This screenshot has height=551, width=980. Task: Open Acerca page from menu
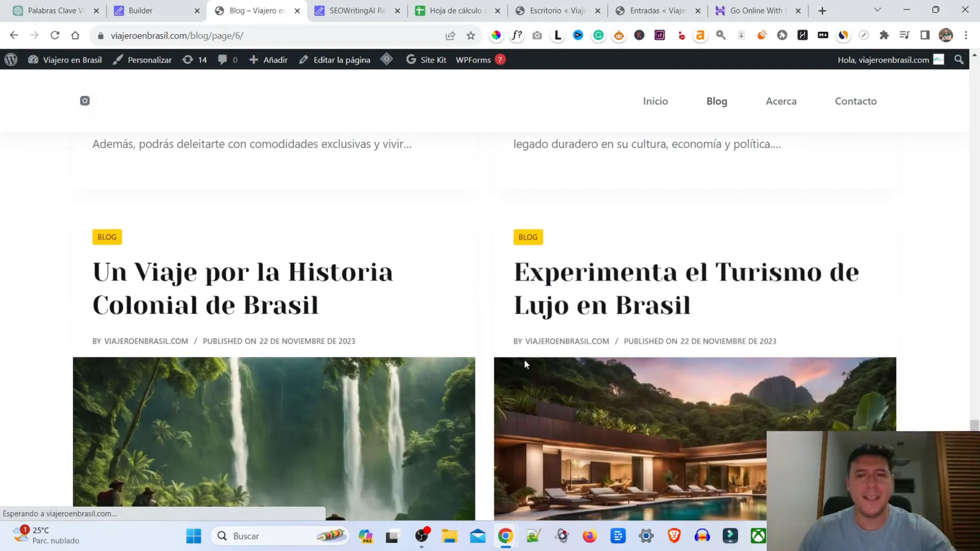tap(781, 101)
